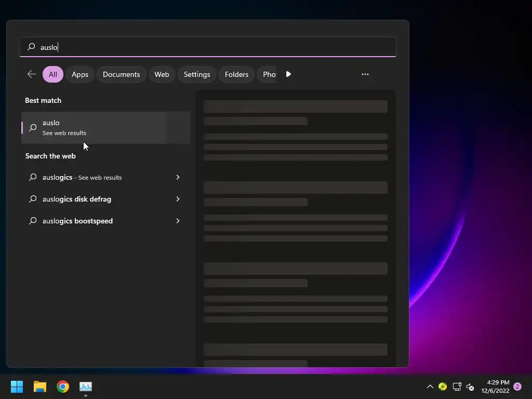Click the search icon beside auslogics boostspeed
The image size is (532, 399).
pos(33,220)
